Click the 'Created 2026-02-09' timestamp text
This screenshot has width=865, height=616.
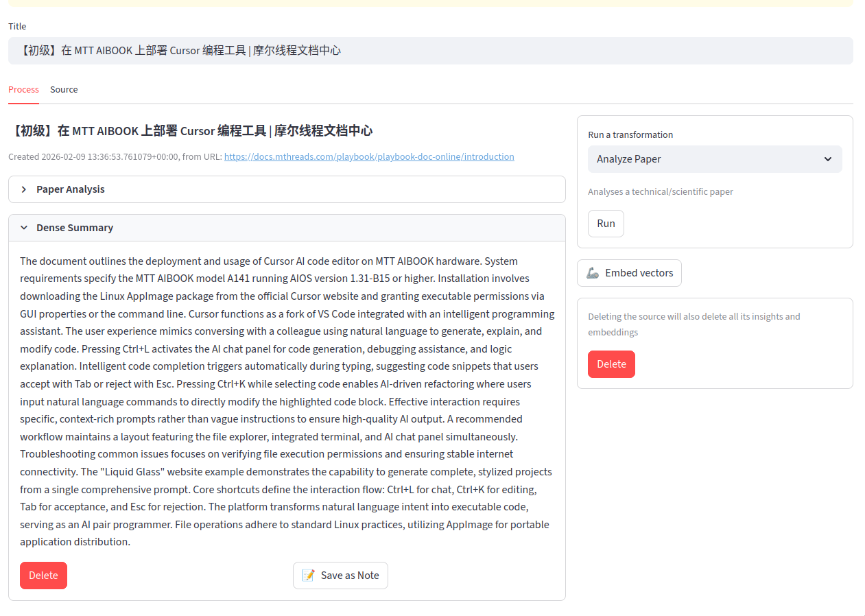(95, 156)
